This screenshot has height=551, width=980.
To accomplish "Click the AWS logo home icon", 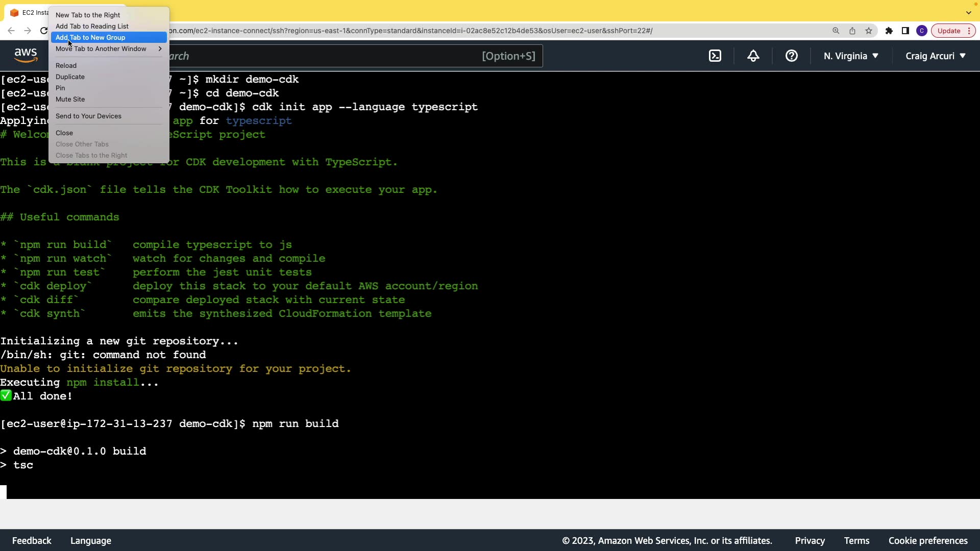I will click(x=26, y=55).
